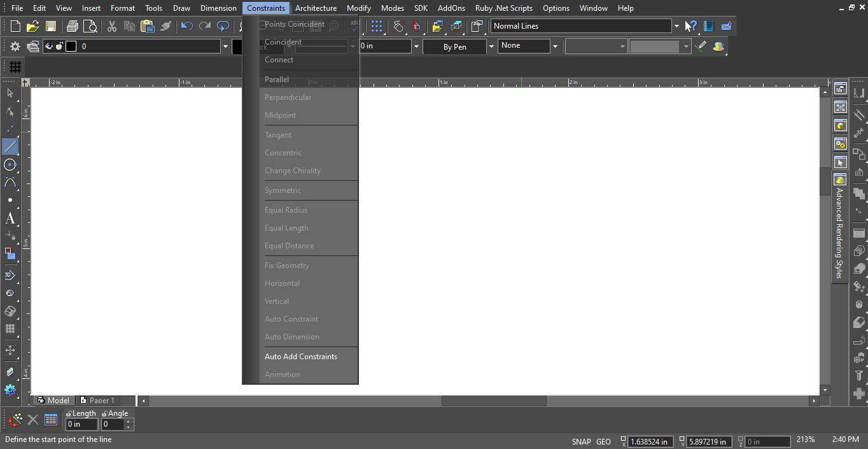The image size is (868, 449).
Task: Open the drawing settings gear icon
Action: pos(14,46)
